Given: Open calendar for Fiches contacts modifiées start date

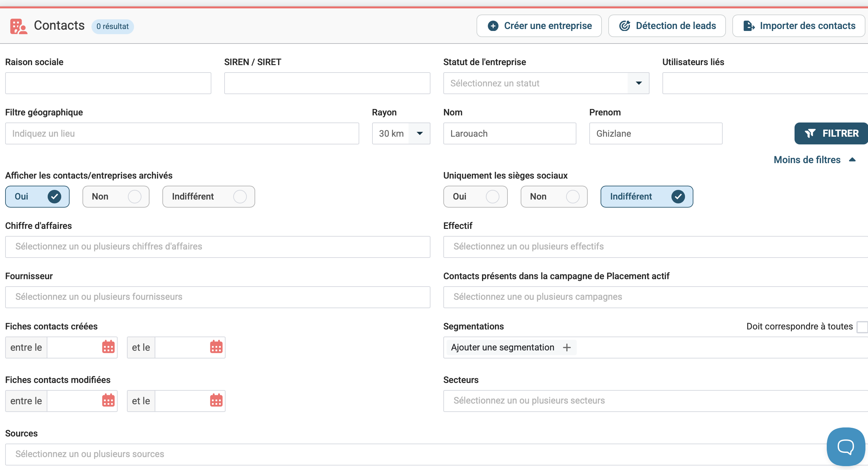Looking at the screenshot, I should (108, 401).
